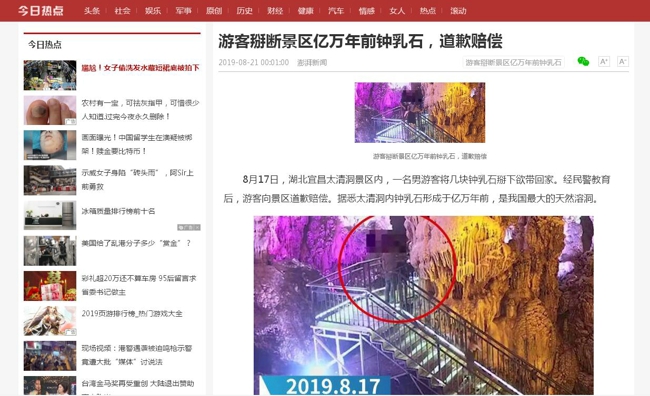Image resolution: width=650 pixels, height=396 pixels.
Task: Open the 头条 navigation tab
Action: point(92,11)
